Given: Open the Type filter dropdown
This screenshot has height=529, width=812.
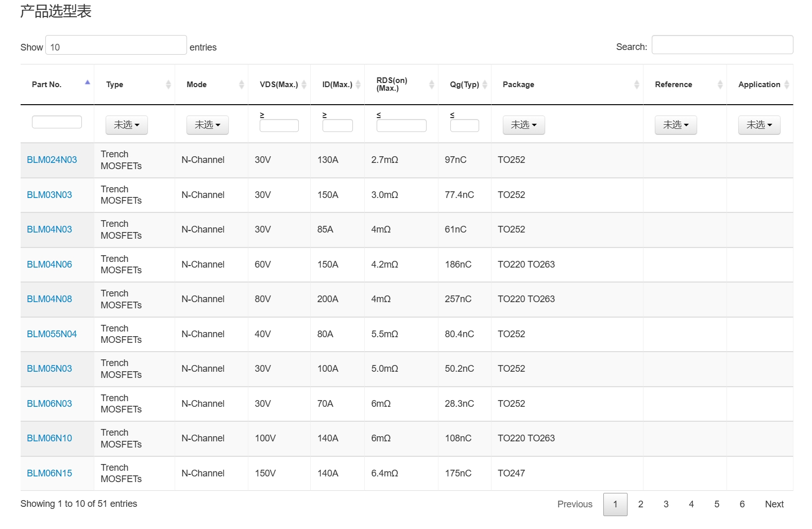Looking at the screenshot, I should point(127,125).
